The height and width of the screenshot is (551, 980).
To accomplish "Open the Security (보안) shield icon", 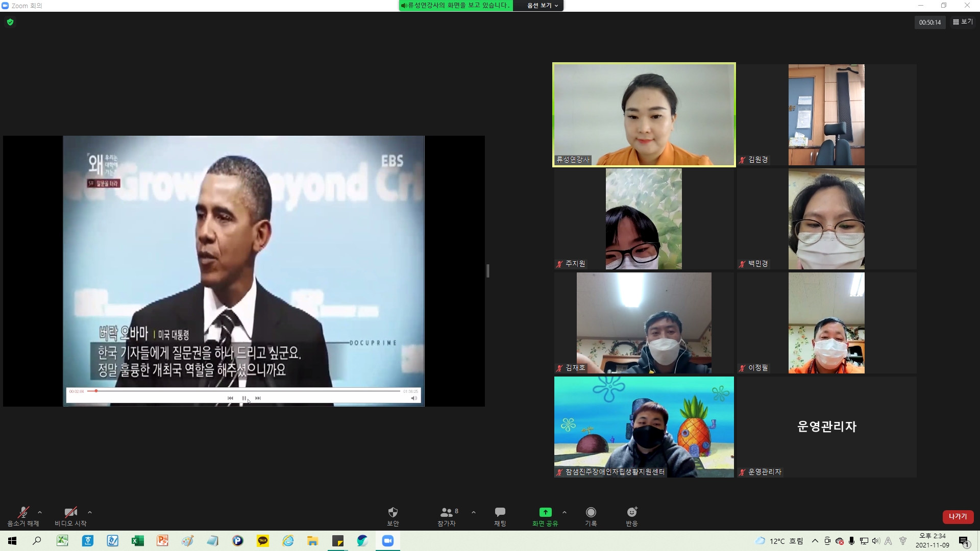I will [x=393, y=512].
